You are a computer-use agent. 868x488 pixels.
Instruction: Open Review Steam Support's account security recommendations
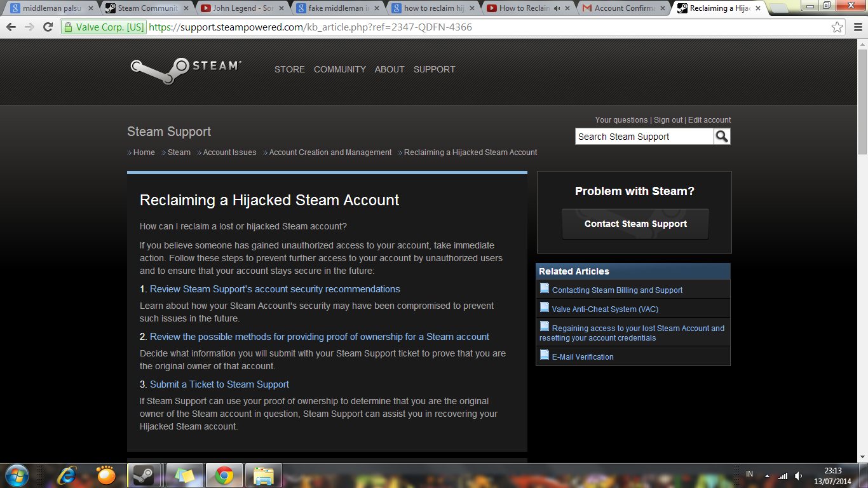tap(275, 289)
